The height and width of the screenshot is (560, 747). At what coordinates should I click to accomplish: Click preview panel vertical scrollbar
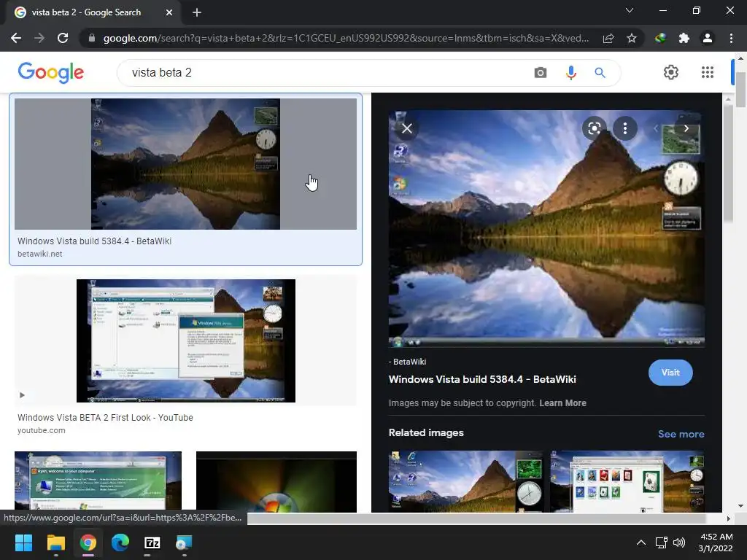click(727, 162)
